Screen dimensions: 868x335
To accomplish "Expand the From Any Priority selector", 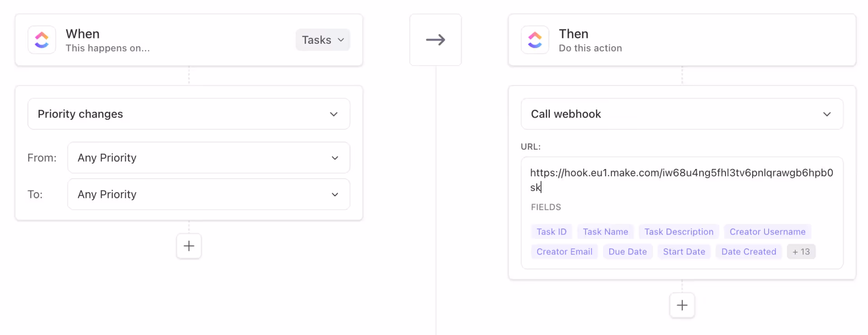I will coord(208,157).
